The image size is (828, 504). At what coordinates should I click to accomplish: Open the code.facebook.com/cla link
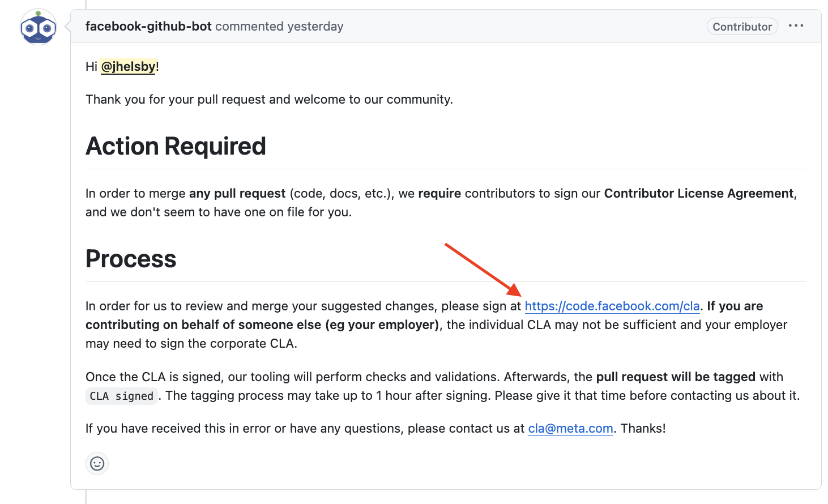(x=612, y=306)
